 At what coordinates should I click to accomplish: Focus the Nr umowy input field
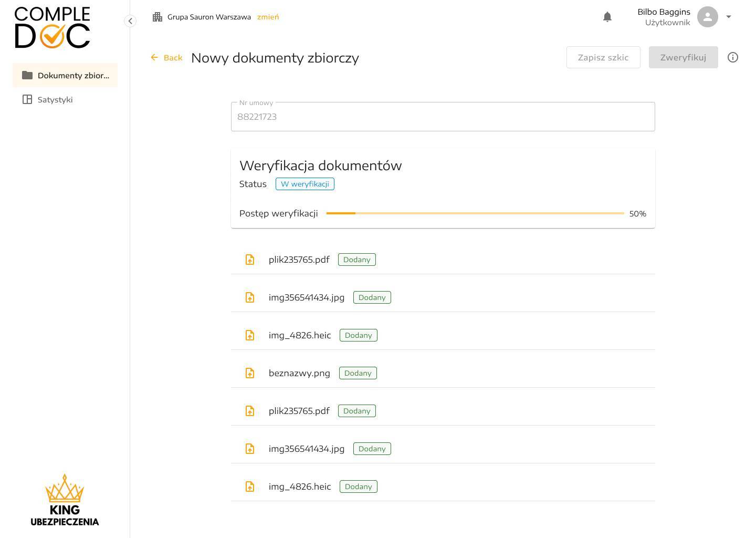pyautogui.click(x=443, y=117)
